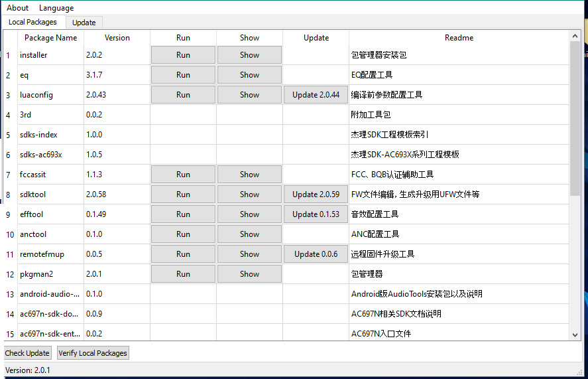This screenshot has width=588, height=379.
Task: Select the installer package name cell
Action: coord(50,55)
